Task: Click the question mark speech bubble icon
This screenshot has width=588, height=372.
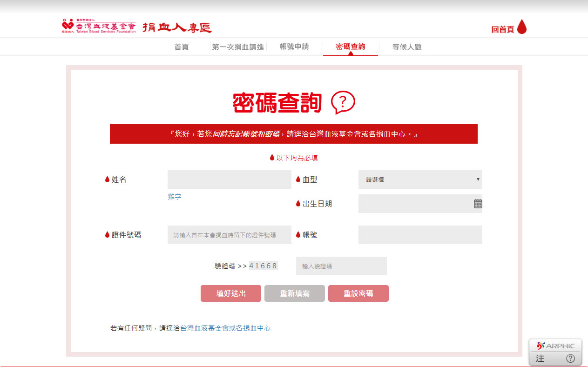Action: pos(343,102)
